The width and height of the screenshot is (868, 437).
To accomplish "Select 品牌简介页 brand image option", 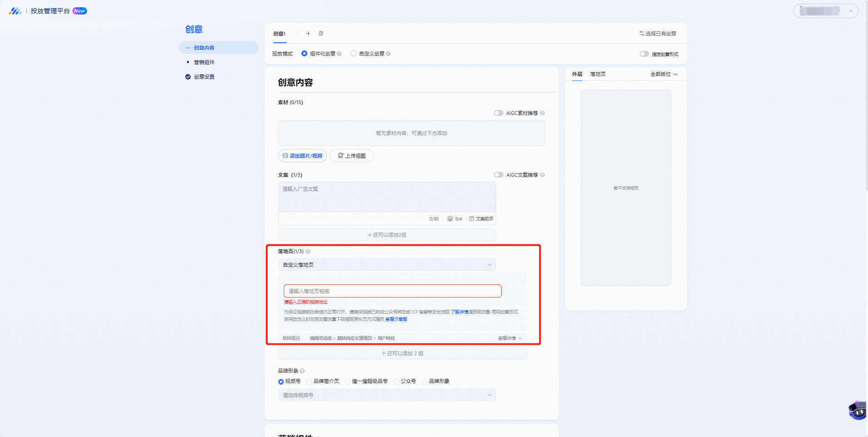I will (309, 382).
